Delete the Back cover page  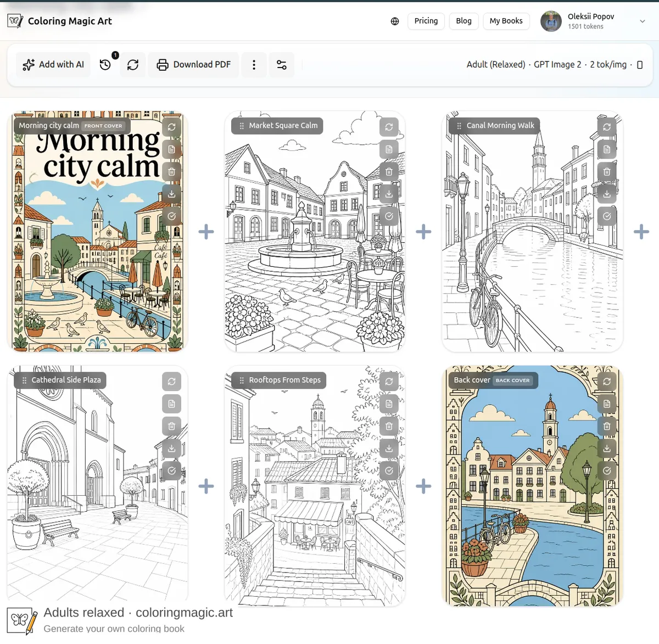607,426
